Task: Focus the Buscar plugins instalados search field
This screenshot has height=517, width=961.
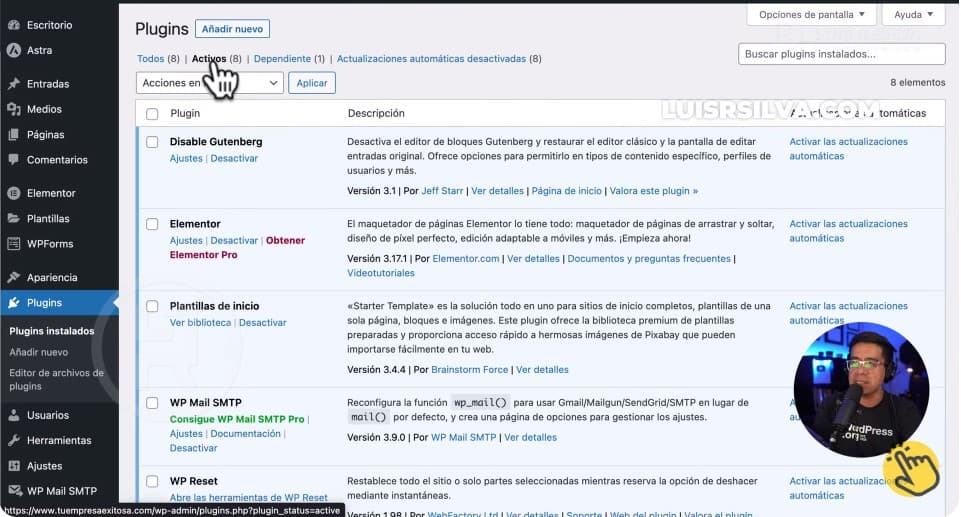Action: (841, 54)
